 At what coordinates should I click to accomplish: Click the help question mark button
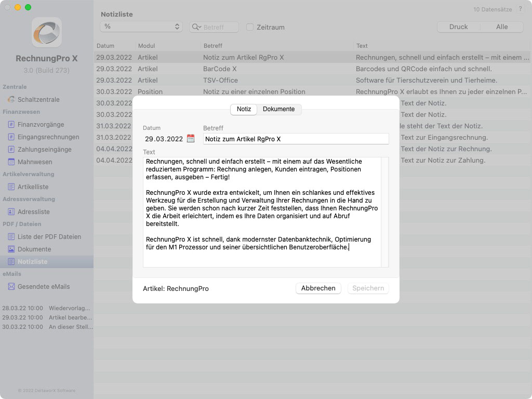click(520, 9)
